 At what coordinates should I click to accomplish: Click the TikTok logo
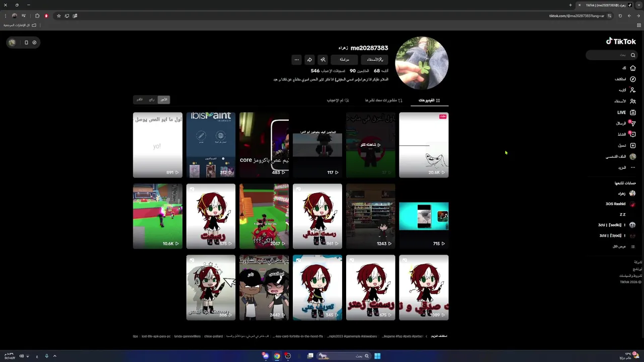pyautogui.click(x=621, y=41)
